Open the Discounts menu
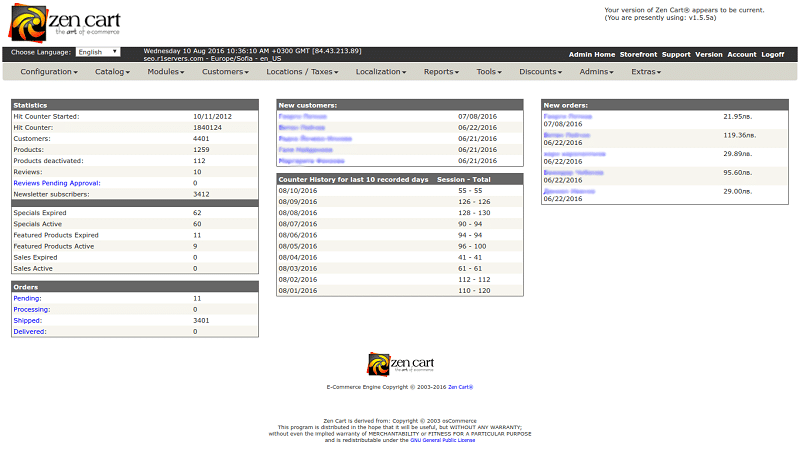This screenshot has height=449, width=800. [540, 72]
